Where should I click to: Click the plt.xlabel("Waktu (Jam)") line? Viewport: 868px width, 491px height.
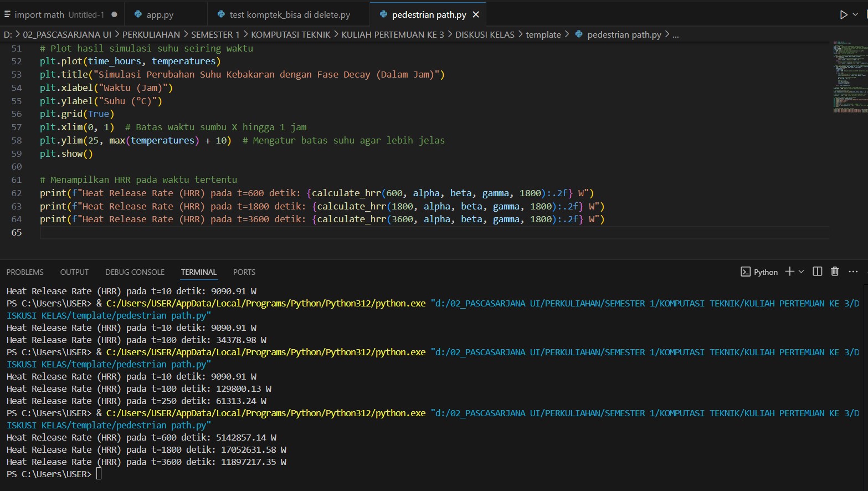click(106, 88)
